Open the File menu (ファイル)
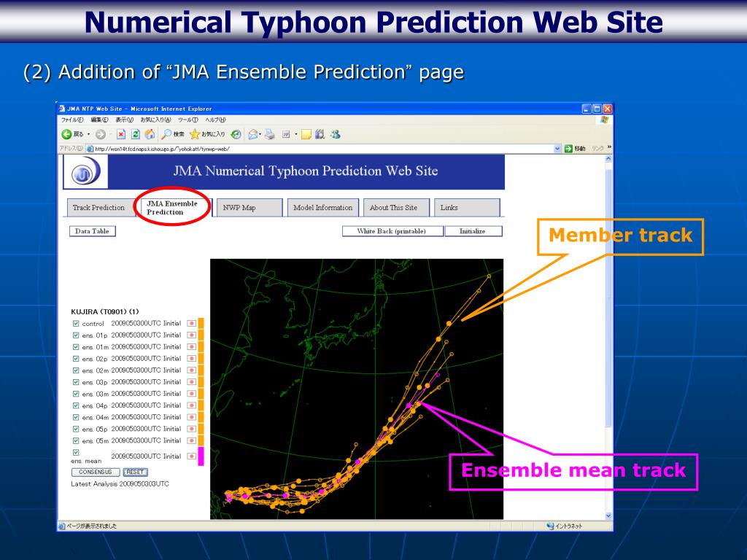 click(72, 120)
